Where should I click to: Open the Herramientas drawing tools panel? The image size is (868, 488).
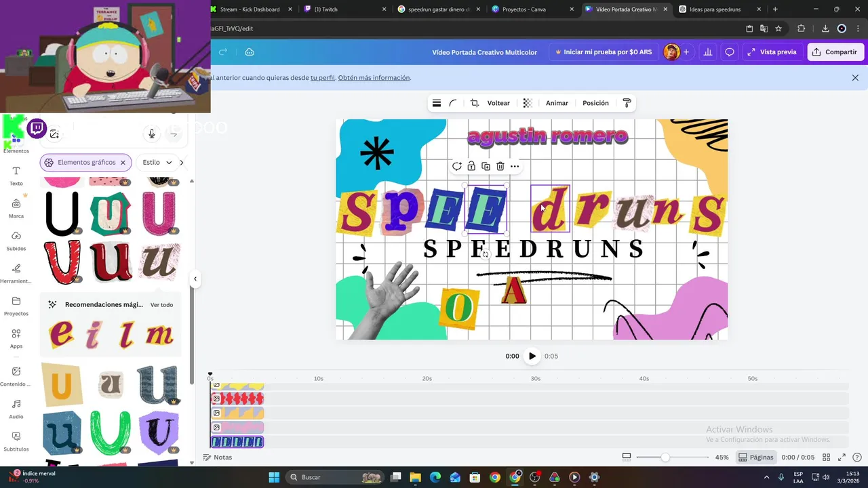tap(16, 273)
